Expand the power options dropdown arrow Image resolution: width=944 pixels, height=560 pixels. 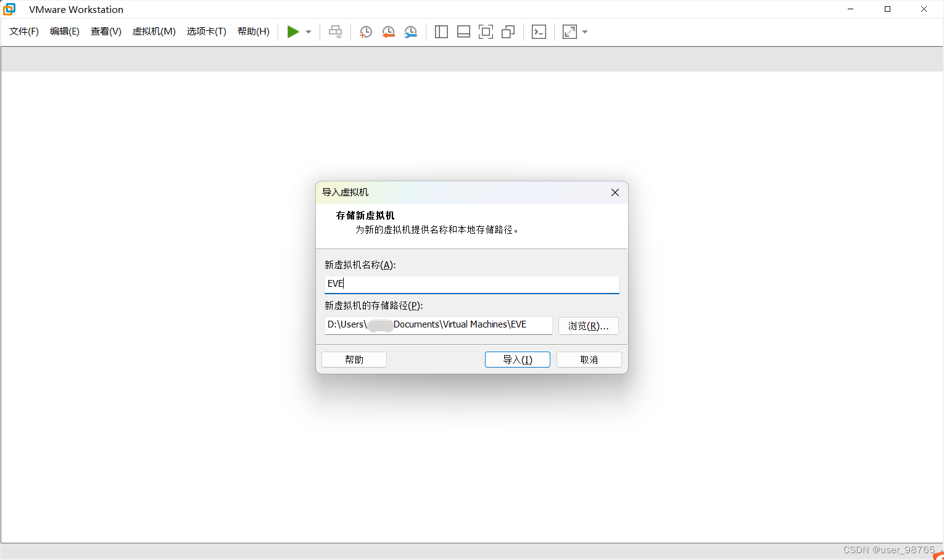point(308,32)
